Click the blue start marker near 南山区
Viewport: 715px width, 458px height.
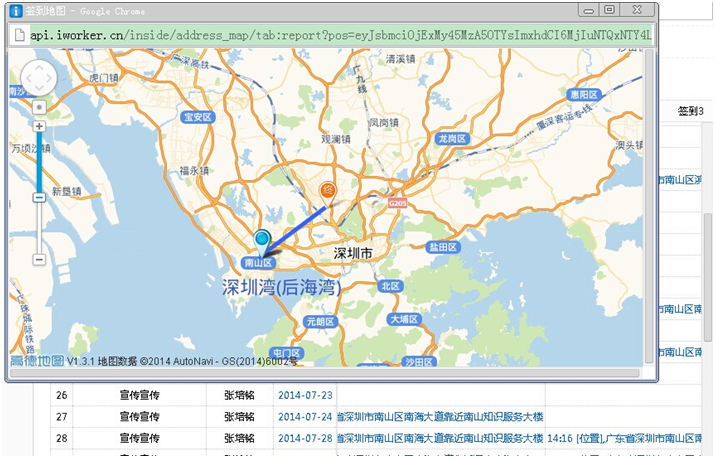click(x=262, y=243)
